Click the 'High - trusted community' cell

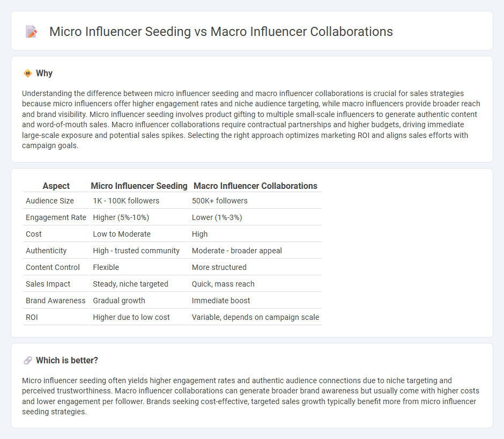(x=136, y=251)
